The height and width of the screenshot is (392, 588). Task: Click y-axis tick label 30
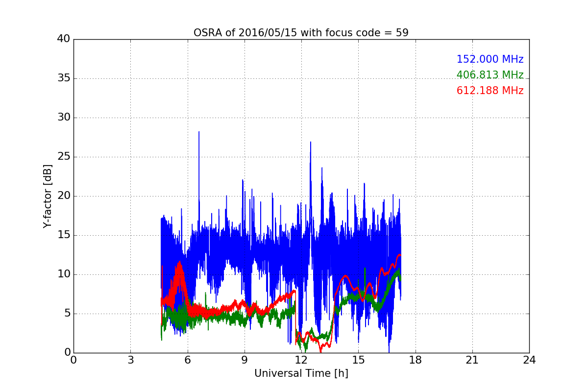[x=63, y=118]
